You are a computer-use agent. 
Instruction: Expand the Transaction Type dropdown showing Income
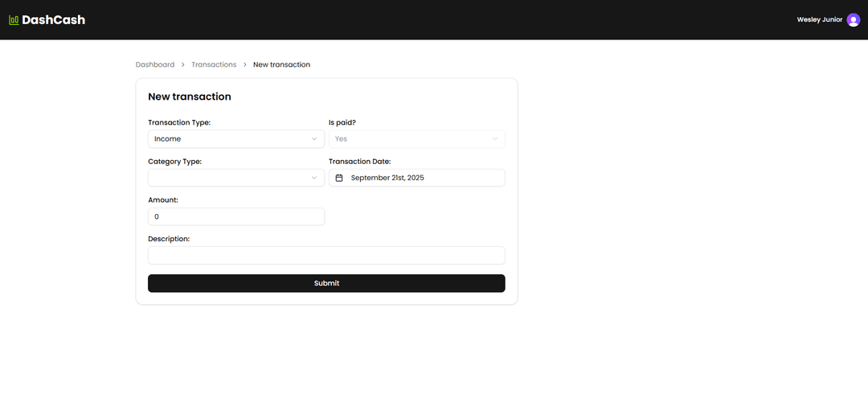coord(236,139)
